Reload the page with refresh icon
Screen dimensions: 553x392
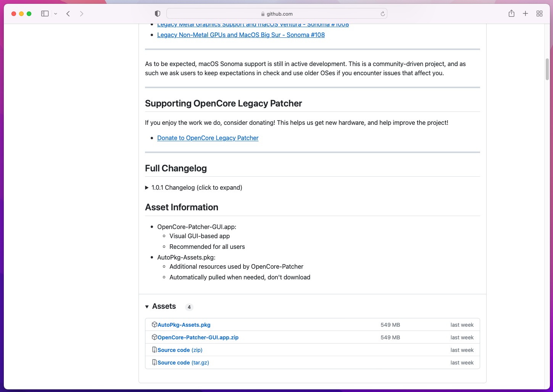tap(382, 14)
